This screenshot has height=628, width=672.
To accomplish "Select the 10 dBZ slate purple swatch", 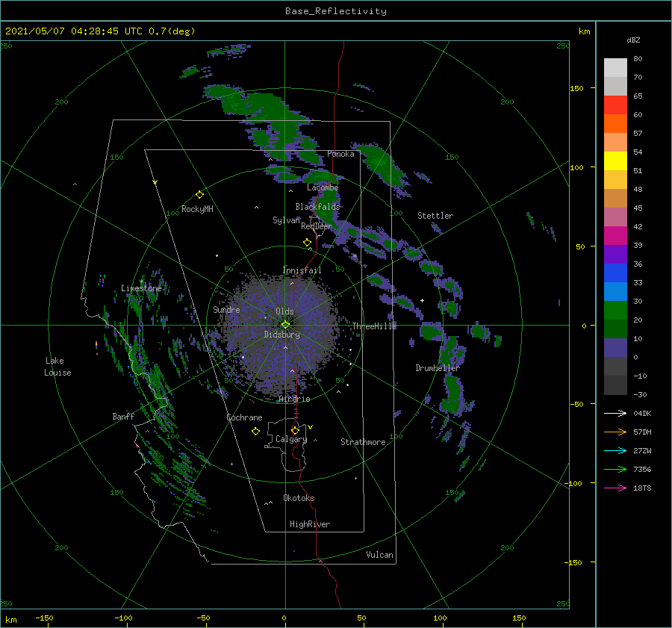I will (615, 348).
